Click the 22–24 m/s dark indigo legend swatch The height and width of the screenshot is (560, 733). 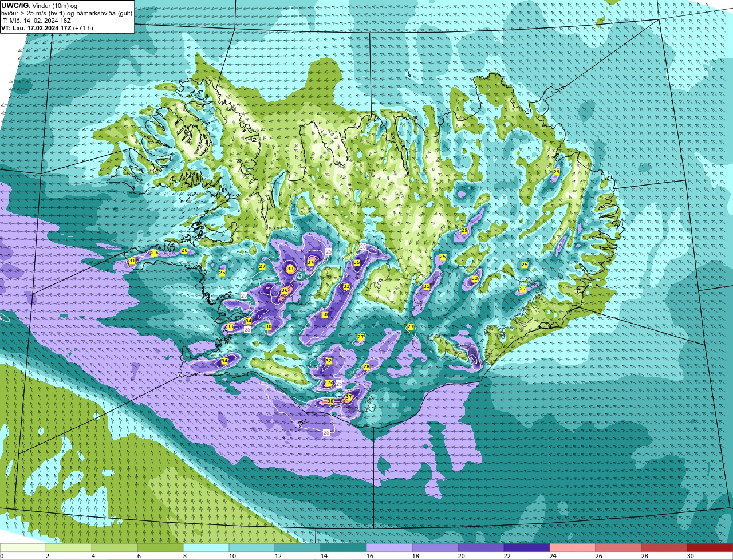pyautogui.click(x=527, y=548)
